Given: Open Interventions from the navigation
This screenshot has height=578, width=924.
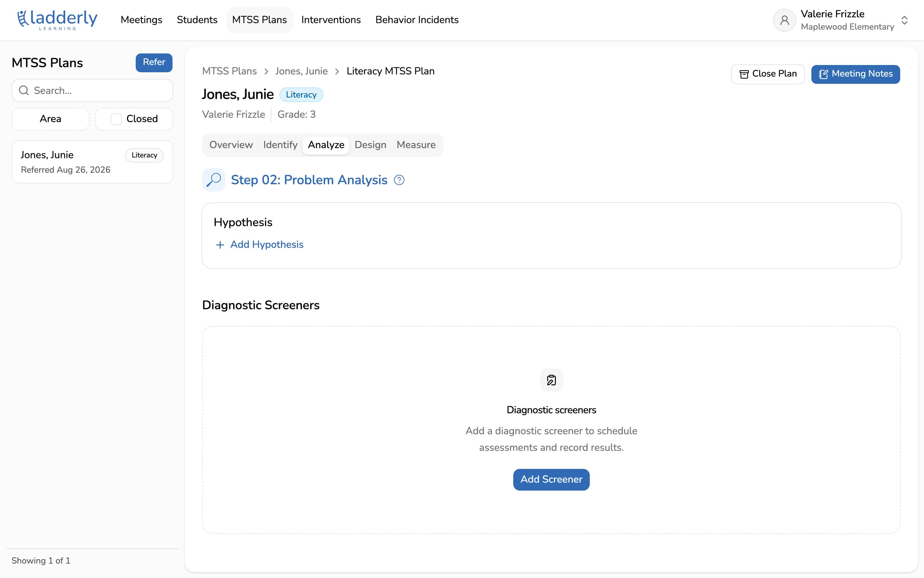Looking at the screenshot, I should (x=331, y=20).
